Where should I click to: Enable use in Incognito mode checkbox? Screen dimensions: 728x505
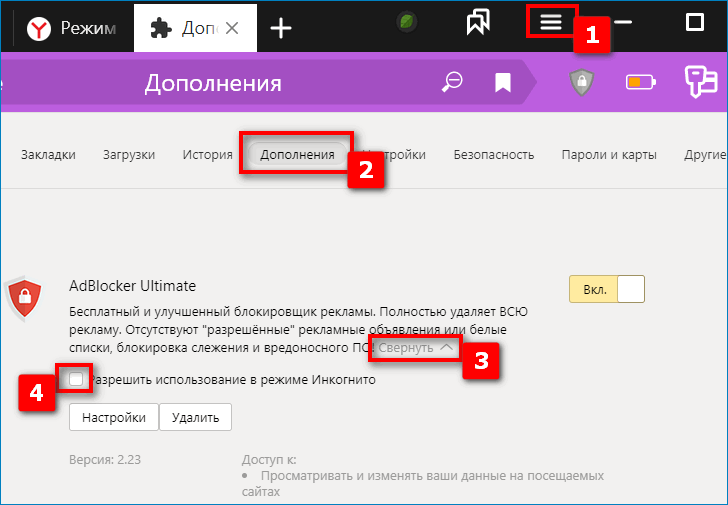click(x=76, y=379)
